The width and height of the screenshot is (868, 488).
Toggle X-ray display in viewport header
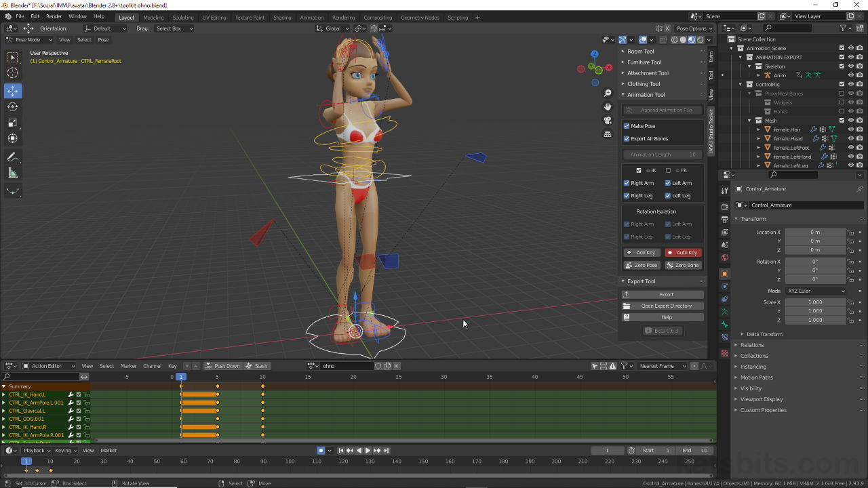pyautogui.click(x=664, y=39)
